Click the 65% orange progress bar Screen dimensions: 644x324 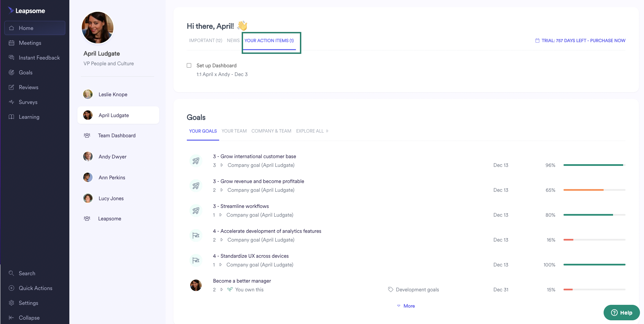(x=594, y=190)
